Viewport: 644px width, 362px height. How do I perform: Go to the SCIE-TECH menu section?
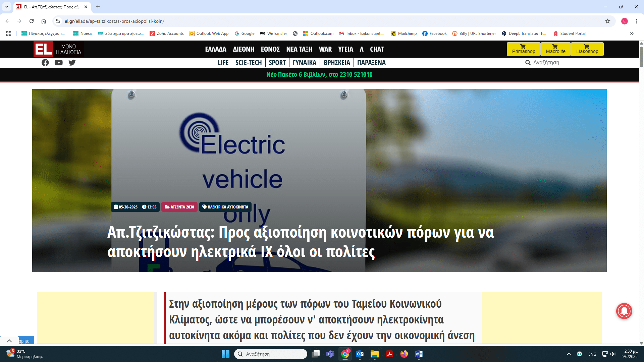[248, 63]
